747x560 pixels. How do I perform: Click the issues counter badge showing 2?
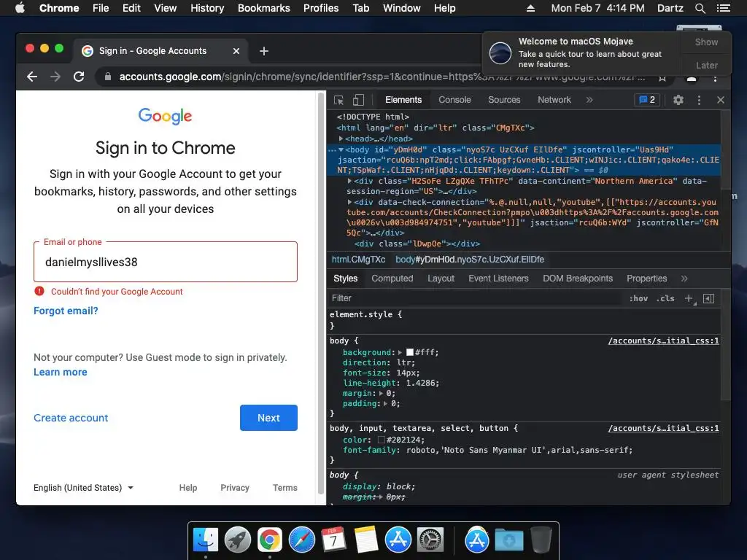647,99
